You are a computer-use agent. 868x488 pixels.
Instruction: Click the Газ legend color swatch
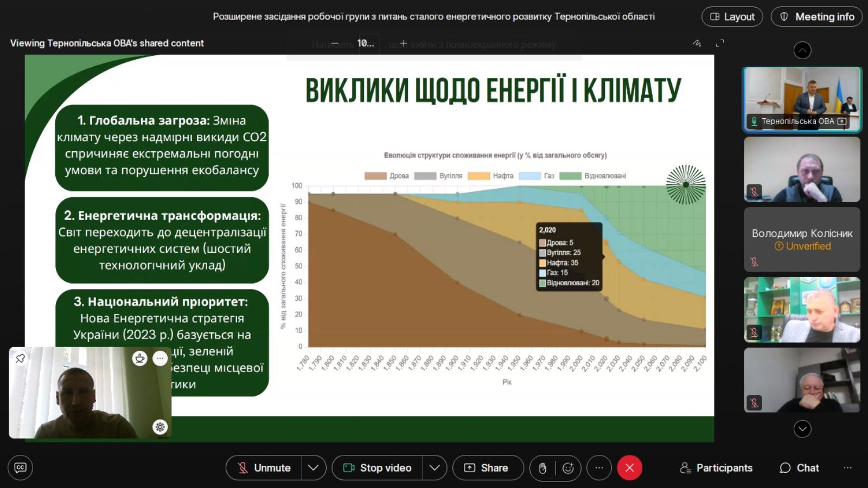529,176
